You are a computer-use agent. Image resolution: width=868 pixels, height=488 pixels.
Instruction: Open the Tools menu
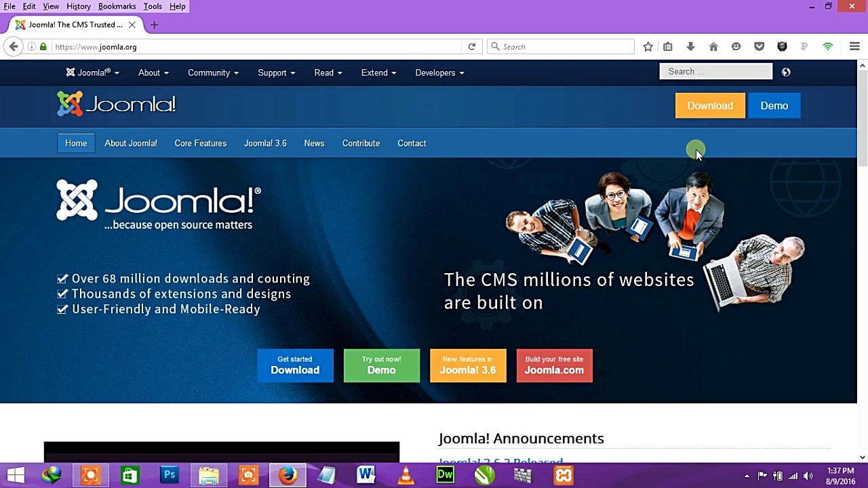153,6
